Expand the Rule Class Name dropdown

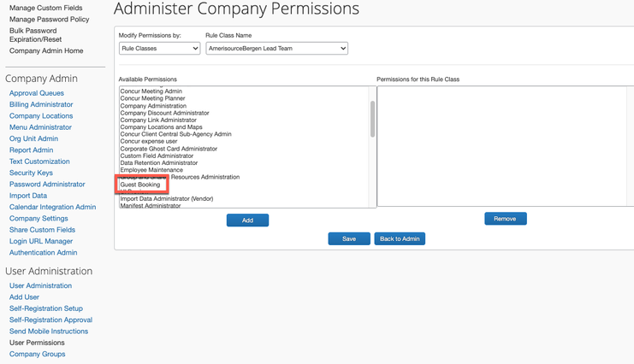276,49
